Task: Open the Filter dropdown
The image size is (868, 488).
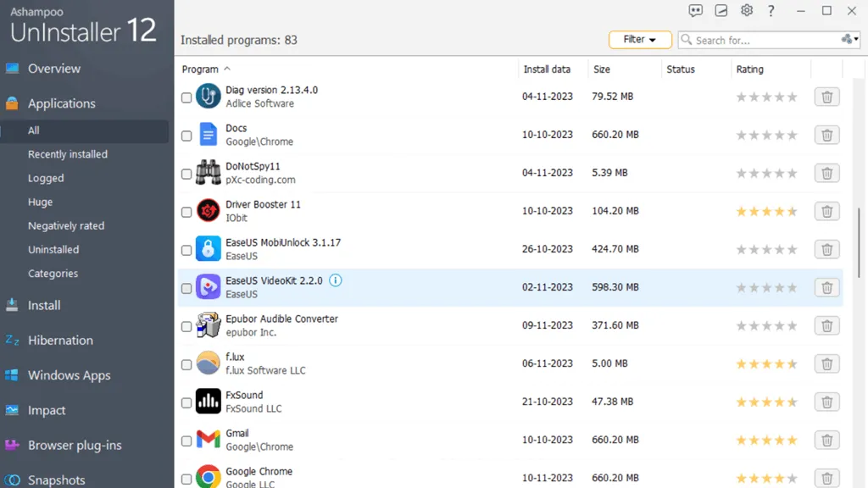Action: click(x=640, y=39)
